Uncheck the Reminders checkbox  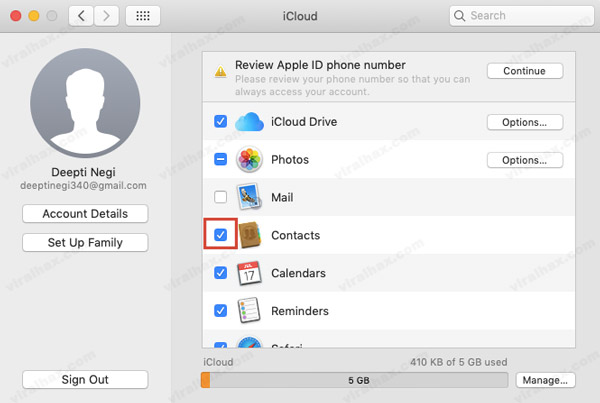pos(220,310)
